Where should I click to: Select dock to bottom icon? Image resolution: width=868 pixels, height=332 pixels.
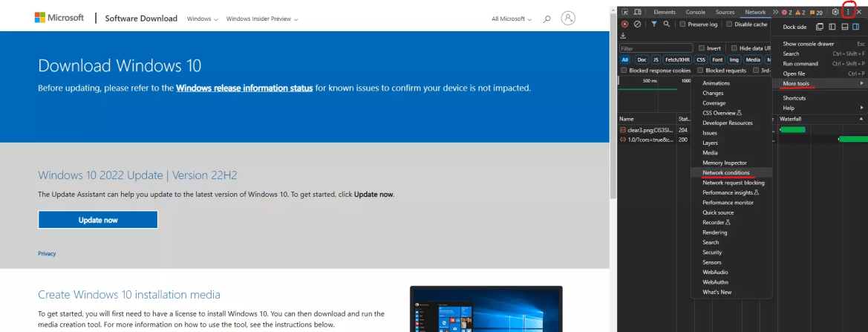(x=845, y=27)
